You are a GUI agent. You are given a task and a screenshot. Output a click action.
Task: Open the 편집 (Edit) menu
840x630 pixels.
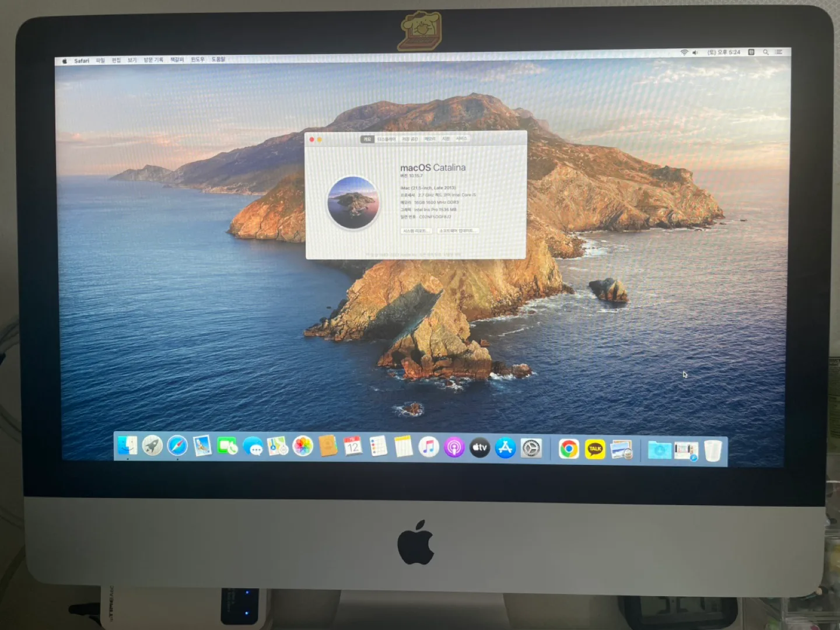click(116, 60)
